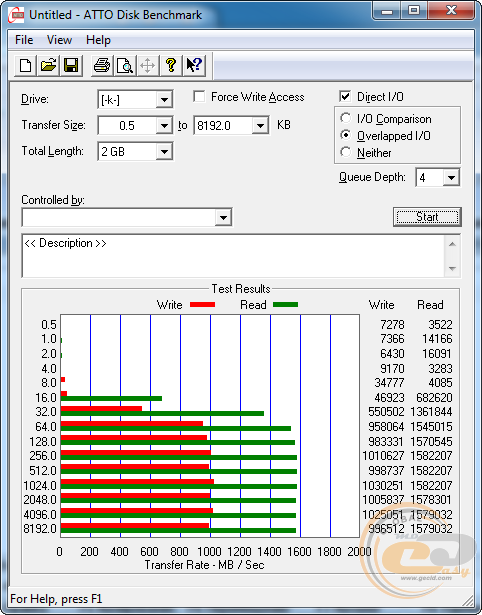This screenshot has height=615, width=482.
Task: Click the 8192.0 transfer size row label
Action: point(40,529)
